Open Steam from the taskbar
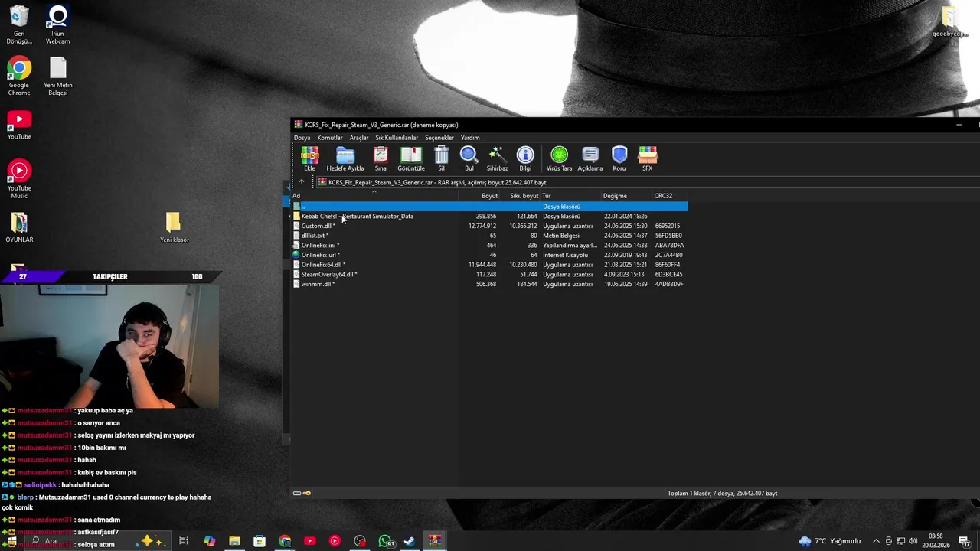Image resolution: width=980 pixels, height=551 pixels. click(x=410, y=541)
